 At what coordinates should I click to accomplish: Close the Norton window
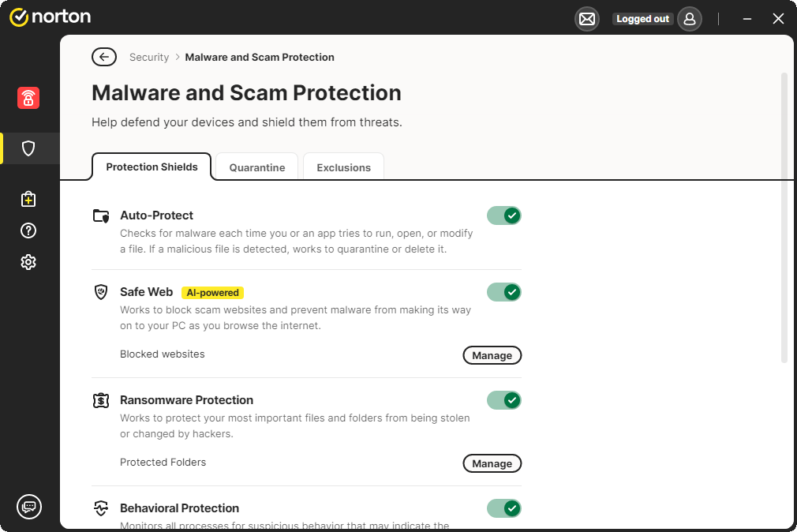778,19
